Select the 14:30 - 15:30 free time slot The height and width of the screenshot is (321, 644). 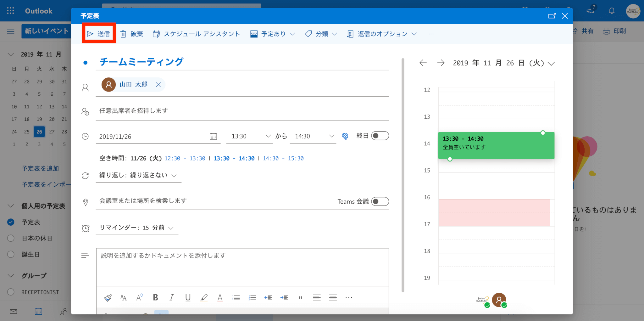point(283,158)
